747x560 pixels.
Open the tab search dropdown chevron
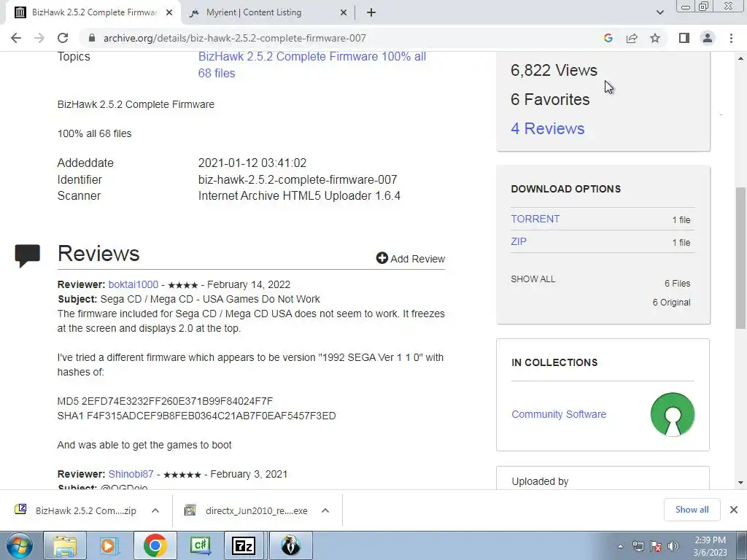click(x=659, y=12)
